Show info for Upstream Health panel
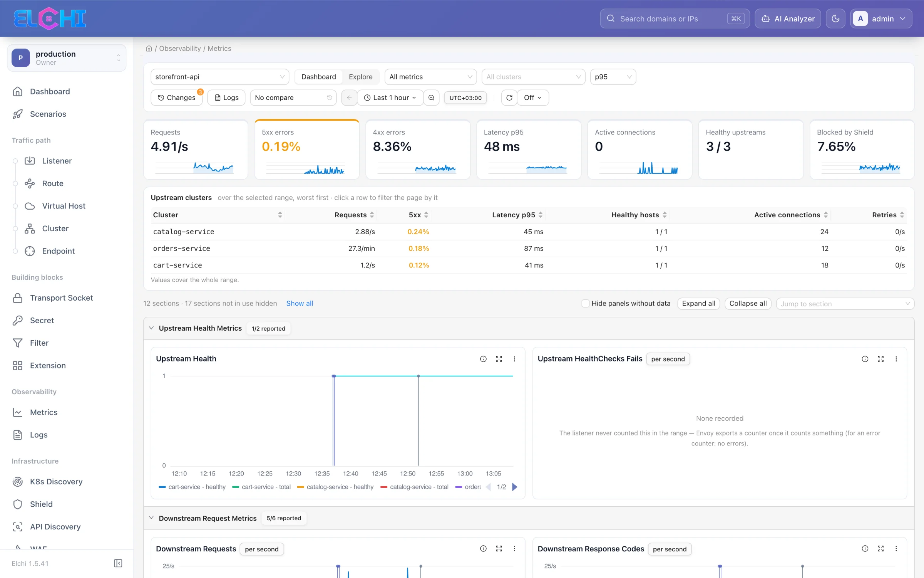Viewport: 924px width, 578px height. [483, 359]
